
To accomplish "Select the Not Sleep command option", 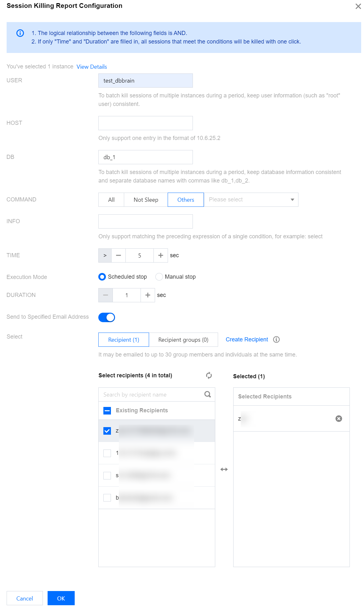I will tap(146, 200).
